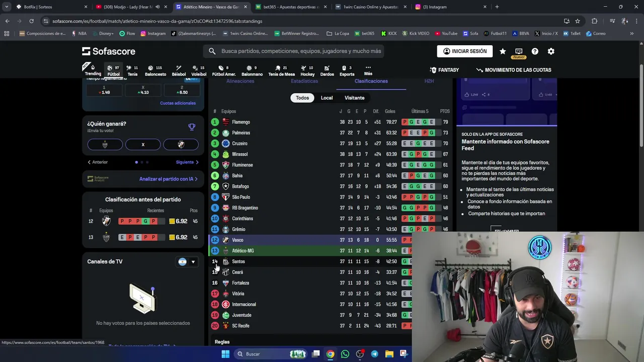This screenshot has height=362, width=644.
Task: Open Santos team from standings
Action: 238,261
